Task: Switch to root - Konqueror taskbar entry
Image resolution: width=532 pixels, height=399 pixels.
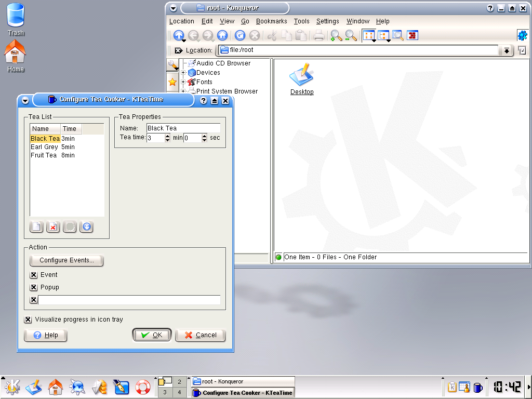Action: (243, 381)
